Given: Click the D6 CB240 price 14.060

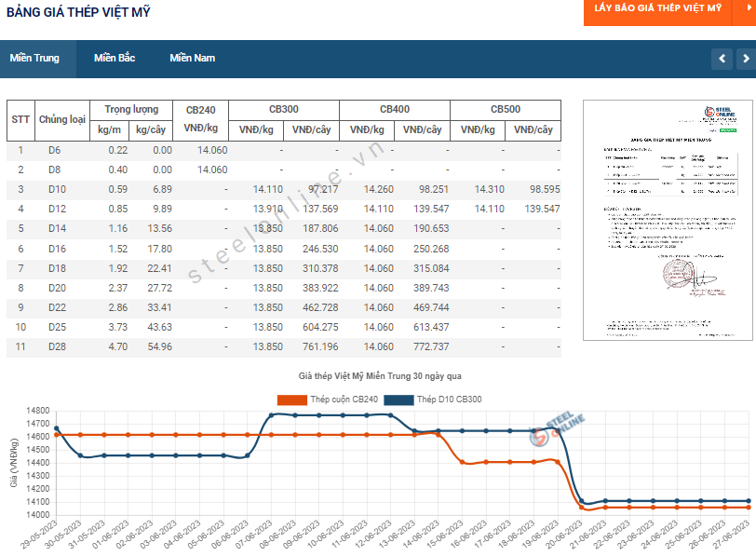Looking at the screenshot, I should (x=212, y=151).
